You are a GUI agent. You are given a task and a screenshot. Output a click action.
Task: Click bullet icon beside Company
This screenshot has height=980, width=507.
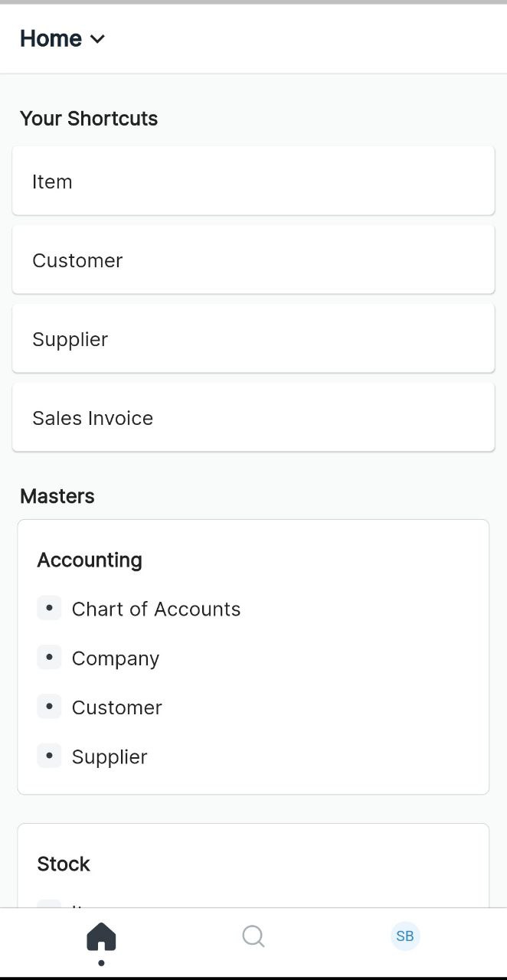(x=49, y=658)
